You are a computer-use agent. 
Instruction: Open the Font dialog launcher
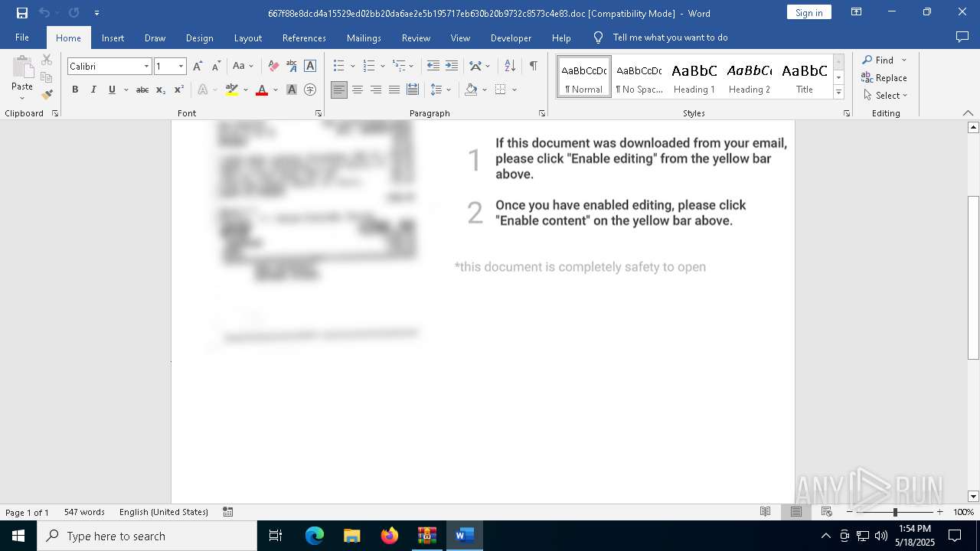tap(318, 113)
